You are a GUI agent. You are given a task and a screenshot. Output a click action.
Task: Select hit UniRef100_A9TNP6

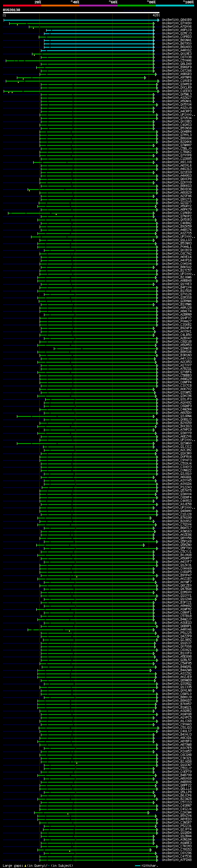176,78
